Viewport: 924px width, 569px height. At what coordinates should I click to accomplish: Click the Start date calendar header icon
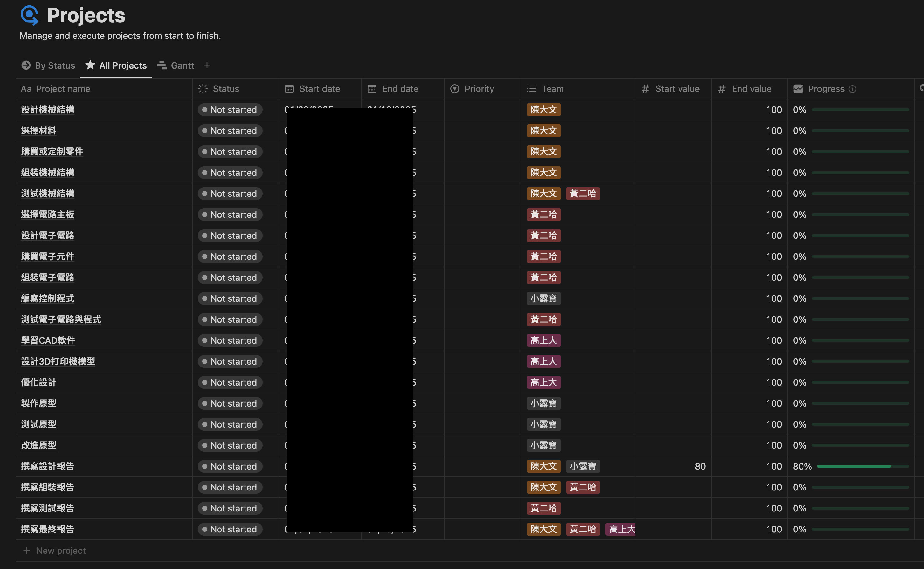(x=289, y=89)
